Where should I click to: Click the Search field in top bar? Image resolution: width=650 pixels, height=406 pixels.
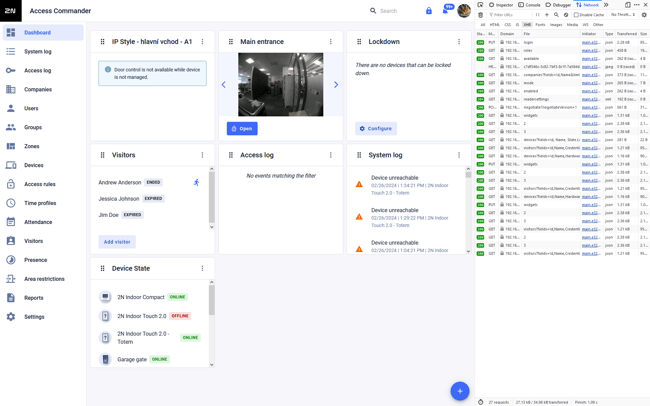click(x=389, y=11)
